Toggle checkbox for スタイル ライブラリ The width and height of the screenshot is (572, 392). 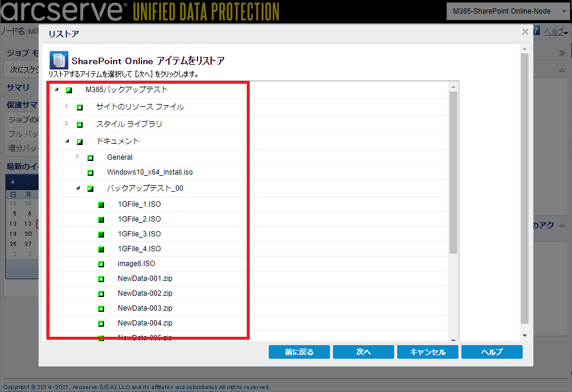tap(80, 124)
